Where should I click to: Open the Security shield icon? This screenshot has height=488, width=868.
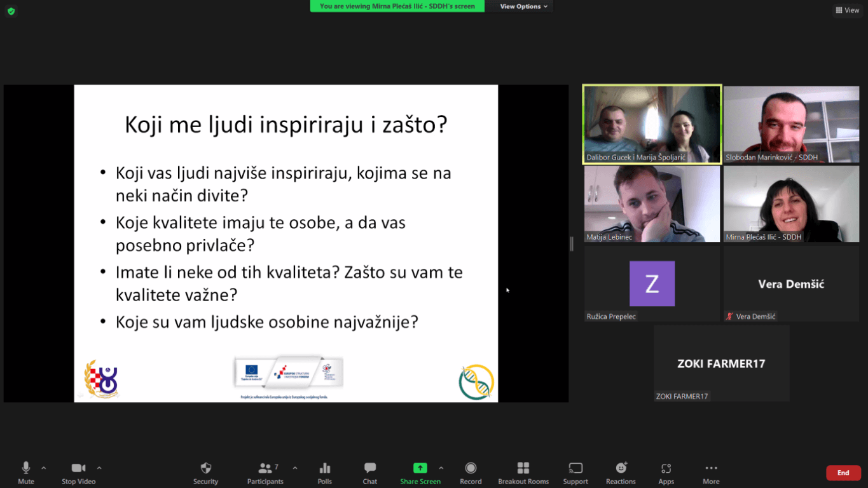coord(205,468)
